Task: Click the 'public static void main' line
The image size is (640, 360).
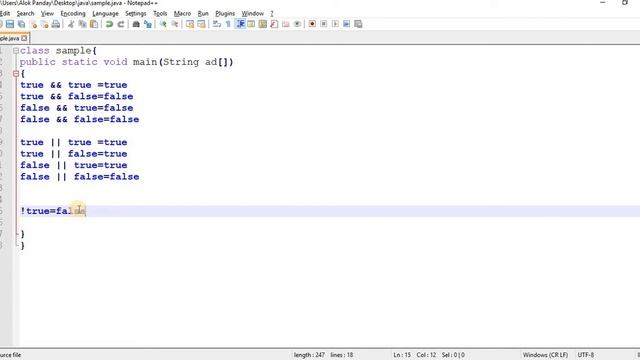Action: click(127, 62)
